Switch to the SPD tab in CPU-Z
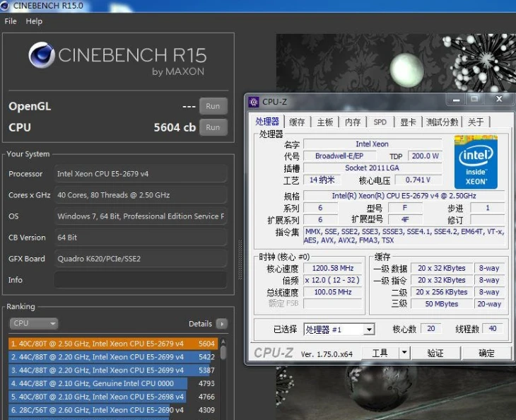This screenshot has width=516, height=420. click(380, 122)
